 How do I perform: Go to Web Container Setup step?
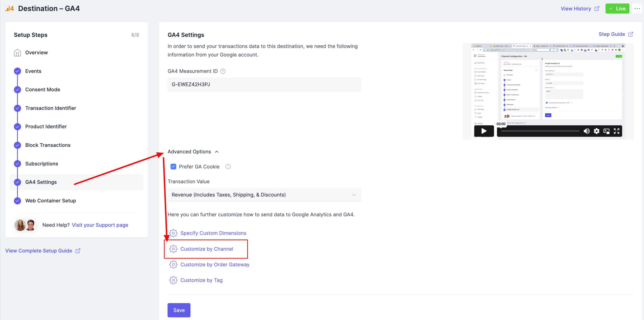pyautogui.click(x=50, y=201)
